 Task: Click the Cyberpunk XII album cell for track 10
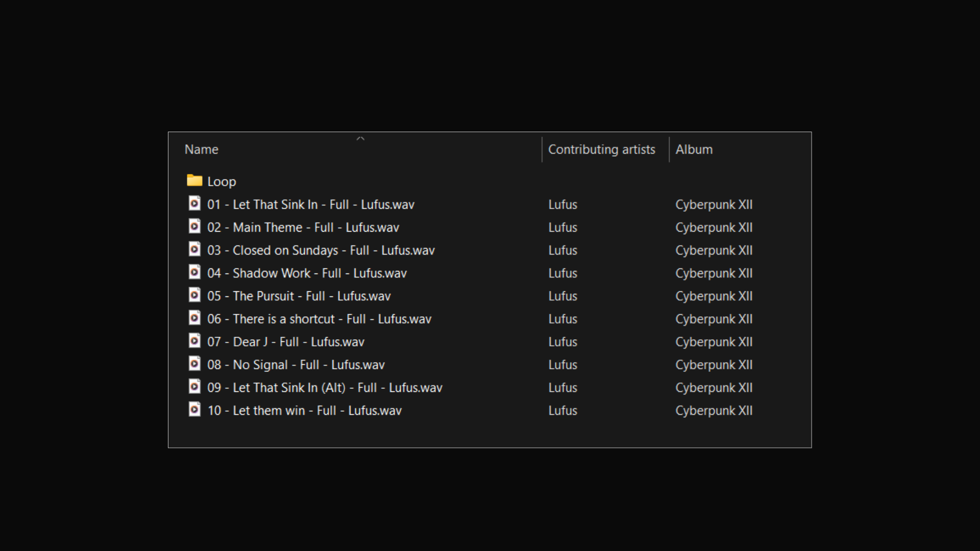coord(714,411)
